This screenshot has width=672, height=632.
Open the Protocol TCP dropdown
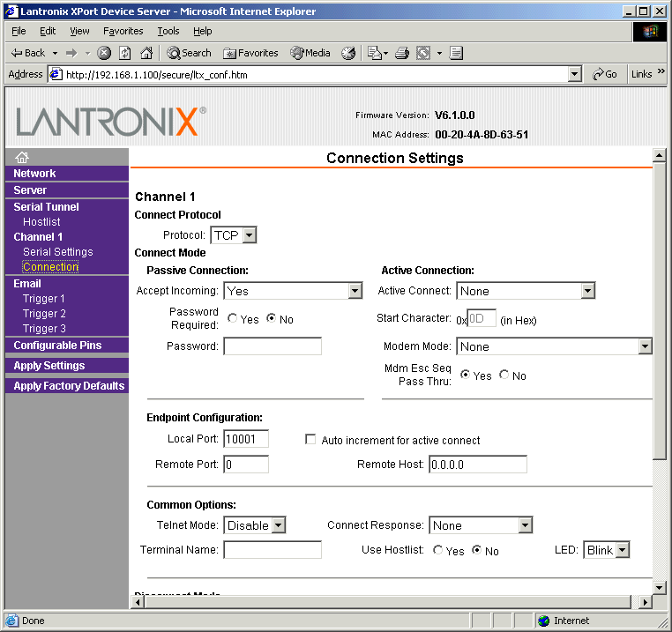(x=234, y=235)
